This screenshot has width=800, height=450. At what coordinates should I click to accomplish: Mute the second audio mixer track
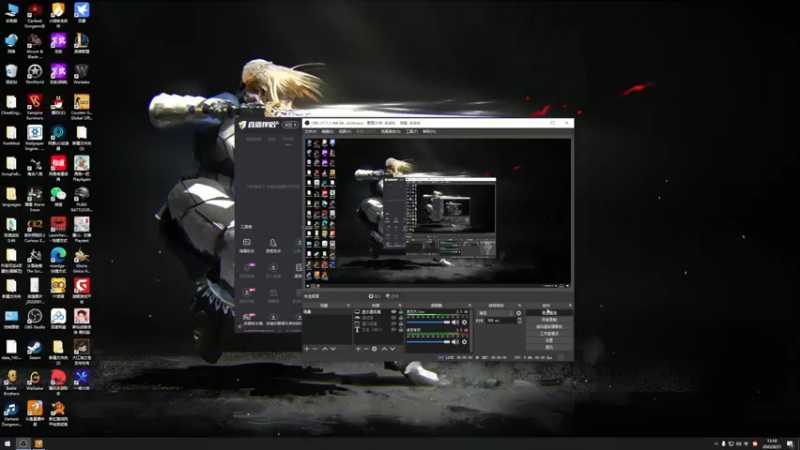pos(455,342)
